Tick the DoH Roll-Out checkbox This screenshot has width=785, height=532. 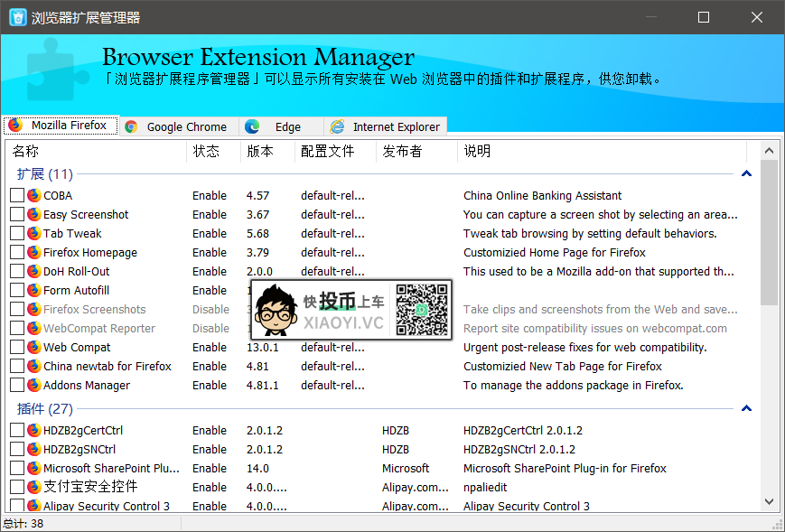(x=17, y=271)
